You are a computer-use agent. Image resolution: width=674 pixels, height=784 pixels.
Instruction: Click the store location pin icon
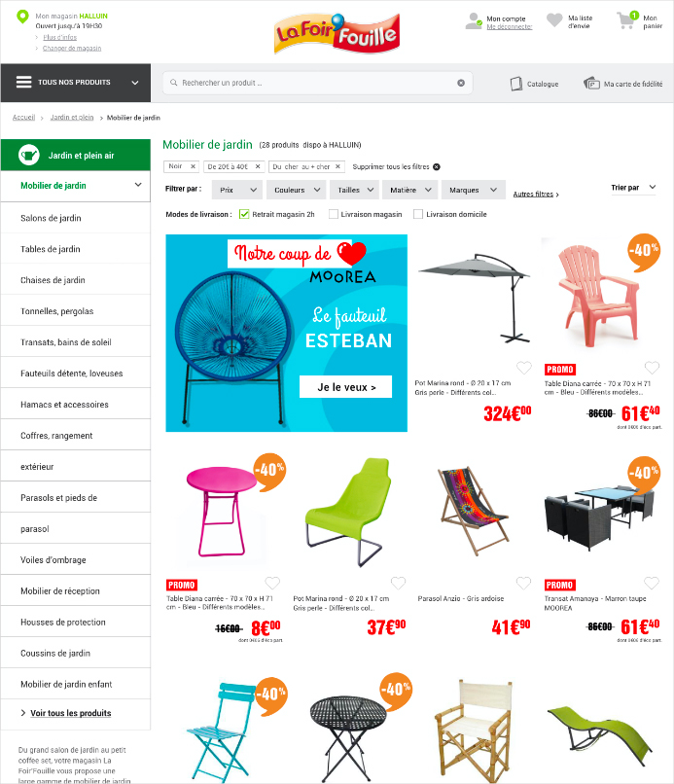[22, 17]
